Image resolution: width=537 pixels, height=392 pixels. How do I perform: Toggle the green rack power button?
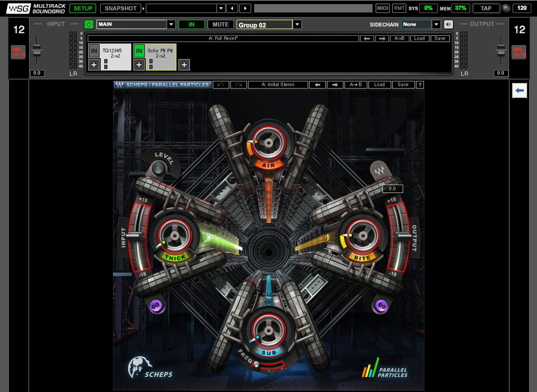pyautogui.click(x=89, y=25)
